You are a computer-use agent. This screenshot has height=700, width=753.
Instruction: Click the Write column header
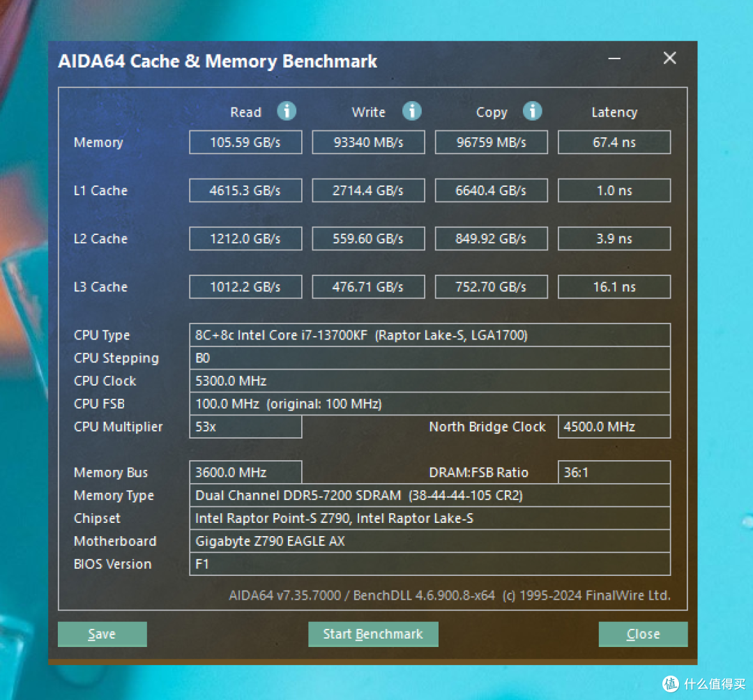click(x=368, y=112)
